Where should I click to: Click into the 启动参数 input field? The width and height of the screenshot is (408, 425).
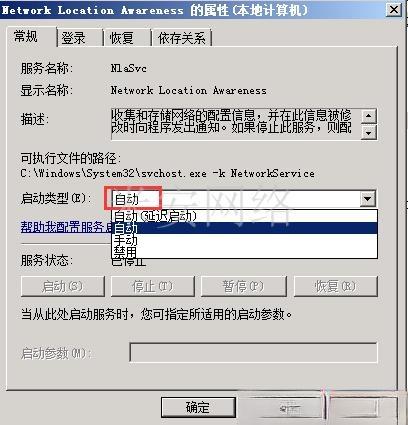pos(253,352)
